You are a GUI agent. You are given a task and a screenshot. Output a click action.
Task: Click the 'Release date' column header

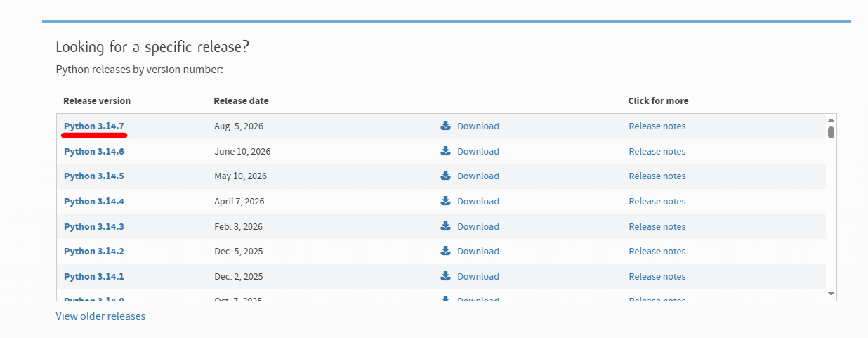pos(241,100)
